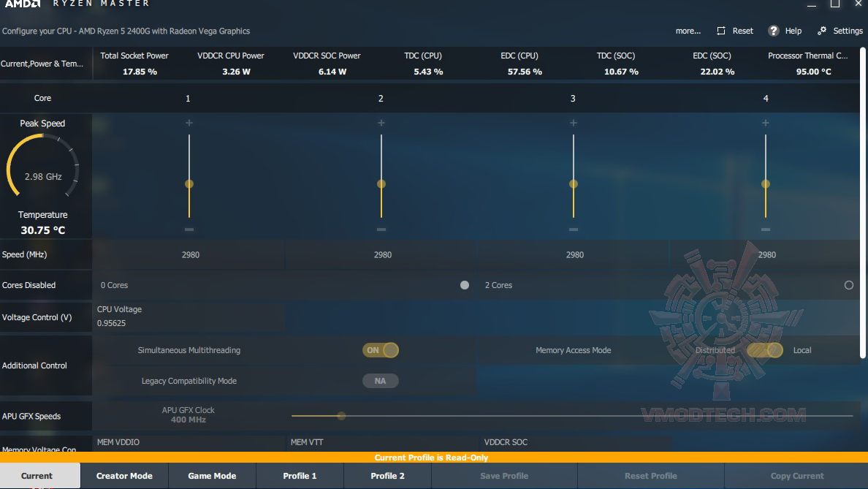The height and width of the screenshot is (489, 868).
Task: Click Reset Profile button
Action: coord(650,476)
